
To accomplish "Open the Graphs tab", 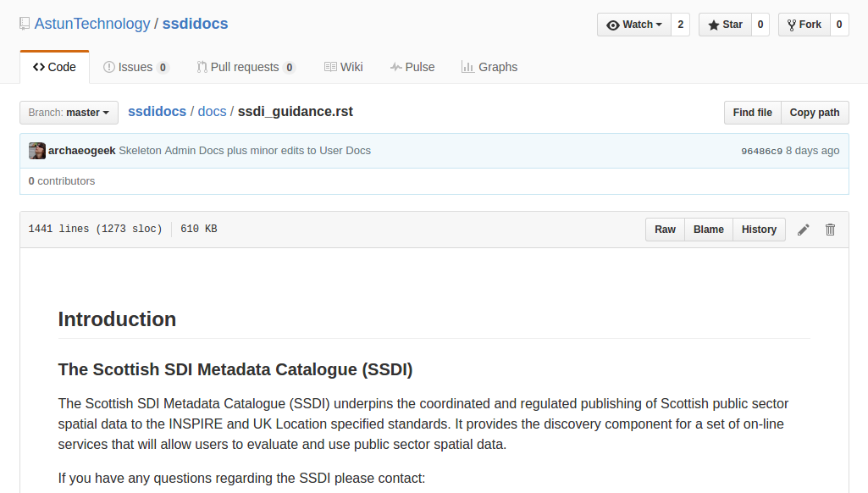I will pyautogui.click(x=489, y=67).
